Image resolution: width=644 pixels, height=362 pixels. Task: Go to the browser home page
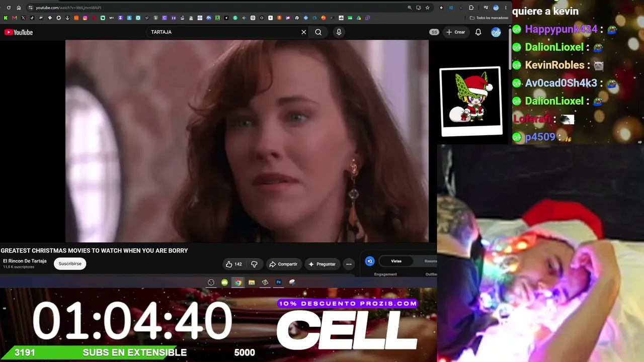tap(19, 8)
